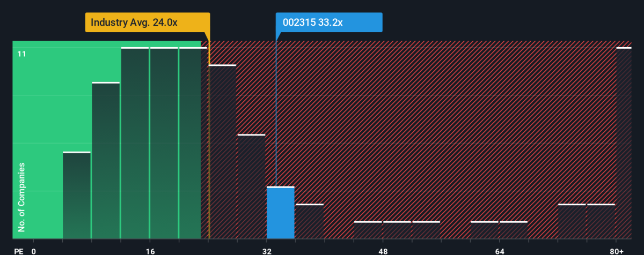This screenshot has width=644, height=255.
Task: Click the axis label 0
Action: [34, 251]
